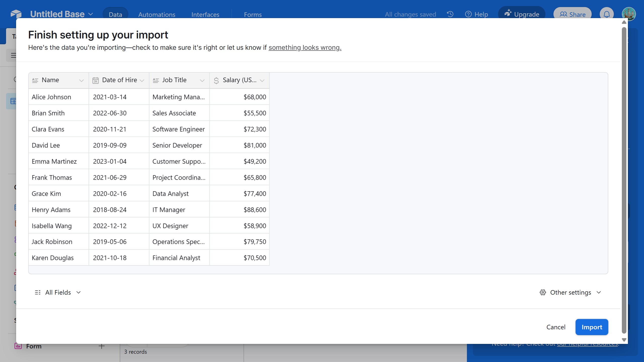Select the Isabella Wang name cell
This screenshot has height=362, width=644.
(59, 225)
